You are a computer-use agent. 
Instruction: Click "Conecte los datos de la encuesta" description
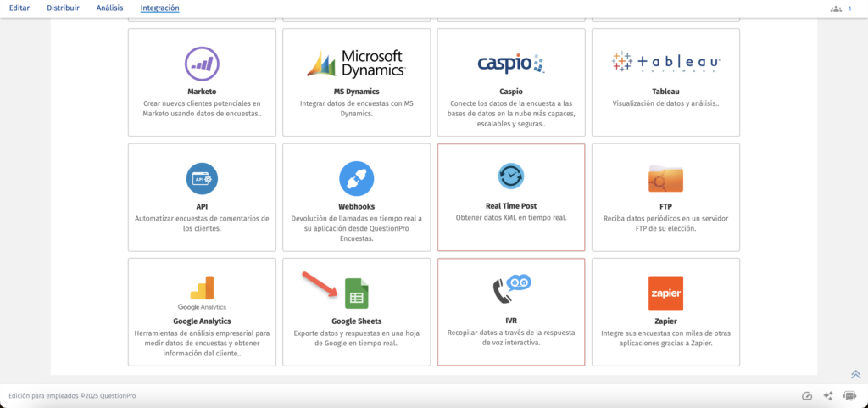[511, 114]
